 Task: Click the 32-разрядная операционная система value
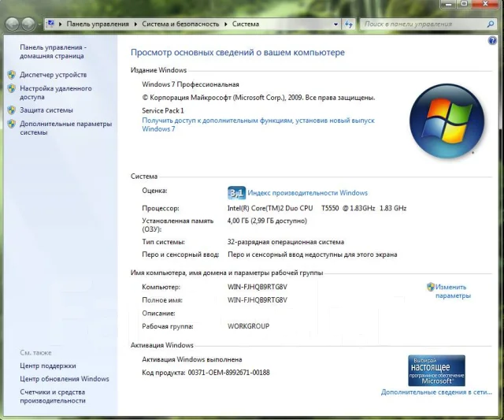click(285, 242)
